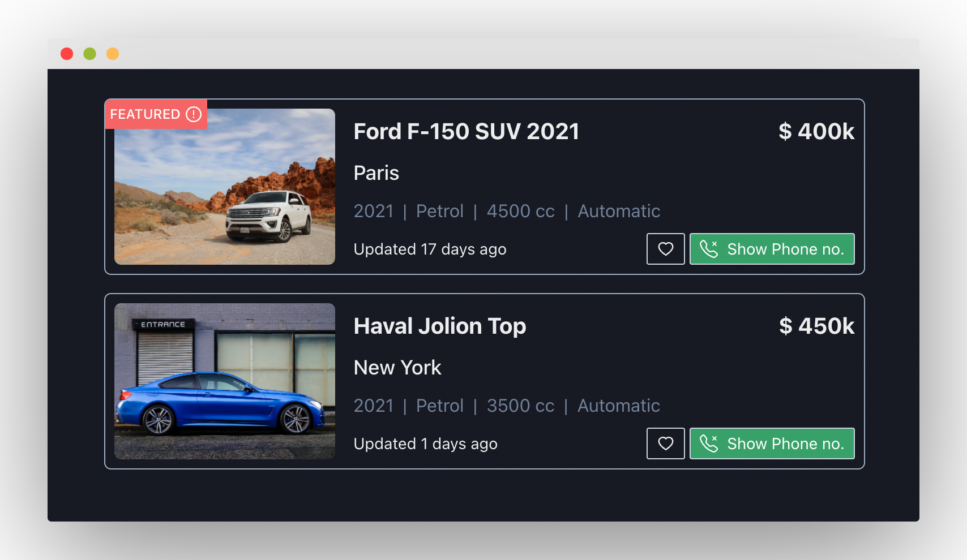
Task: Click the info icon in the FEATURED badge
Action: pyautogui.click(x=194, y=114)
